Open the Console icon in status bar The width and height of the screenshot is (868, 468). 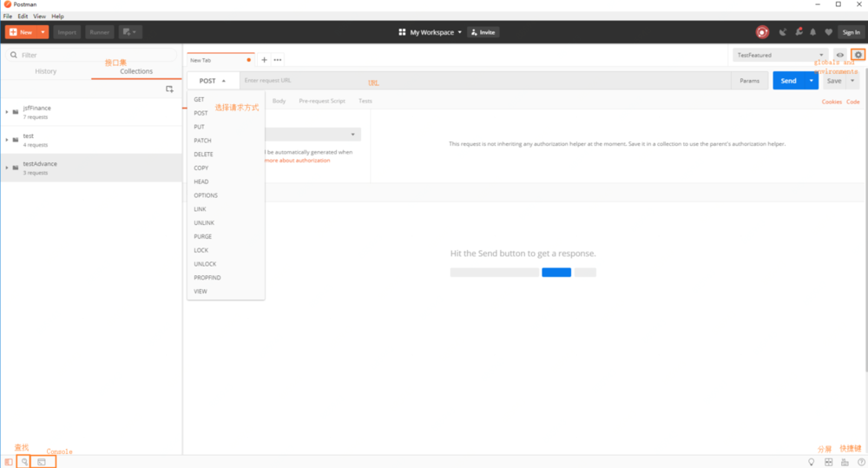[x=42, y=462]
